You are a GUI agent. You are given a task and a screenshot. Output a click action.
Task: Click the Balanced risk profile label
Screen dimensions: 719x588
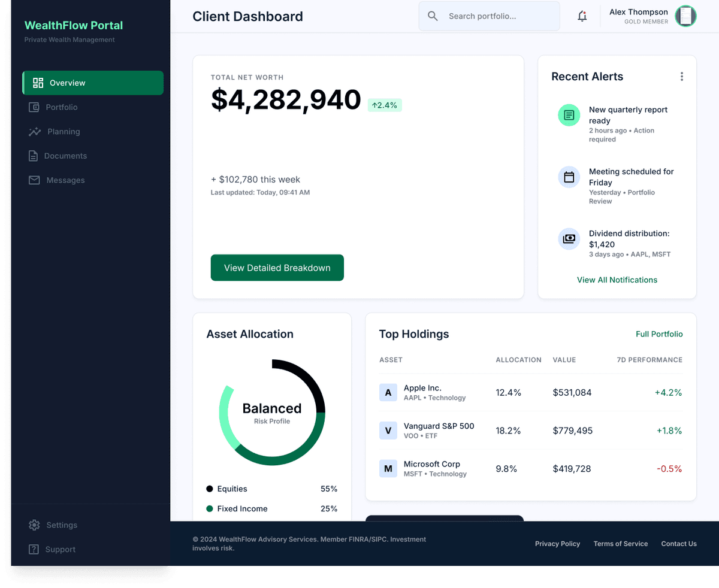coord(272,408)
